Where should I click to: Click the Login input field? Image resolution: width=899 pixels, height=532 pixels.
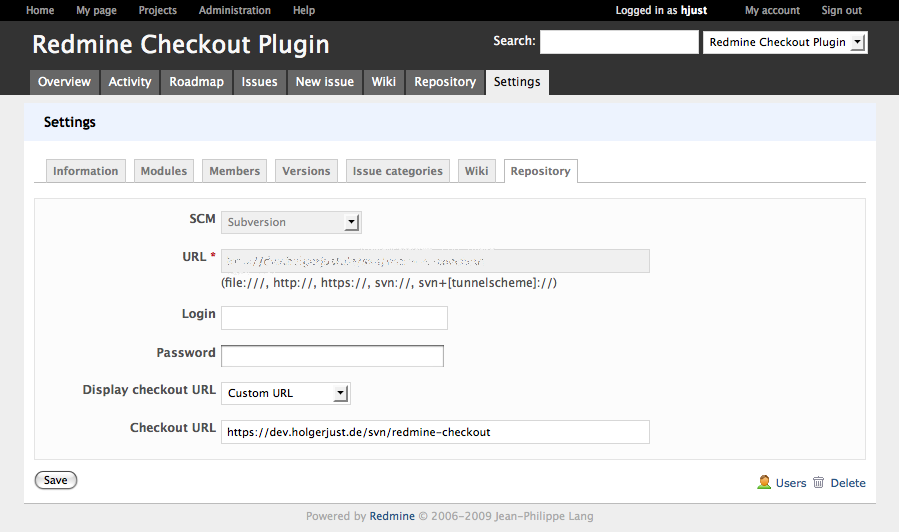pyautogui.click(x=334, y=318)
